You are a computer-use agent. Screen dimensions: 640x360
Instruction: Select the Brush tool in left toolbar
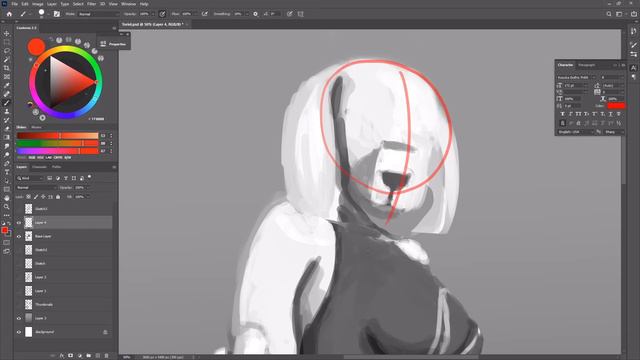[7, 103]
